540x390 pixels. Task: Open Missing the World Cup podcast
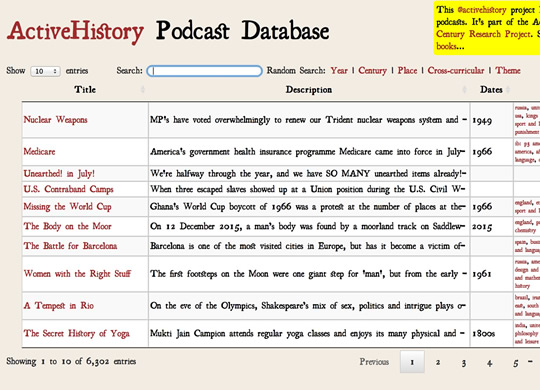click(x=67, y=207)
